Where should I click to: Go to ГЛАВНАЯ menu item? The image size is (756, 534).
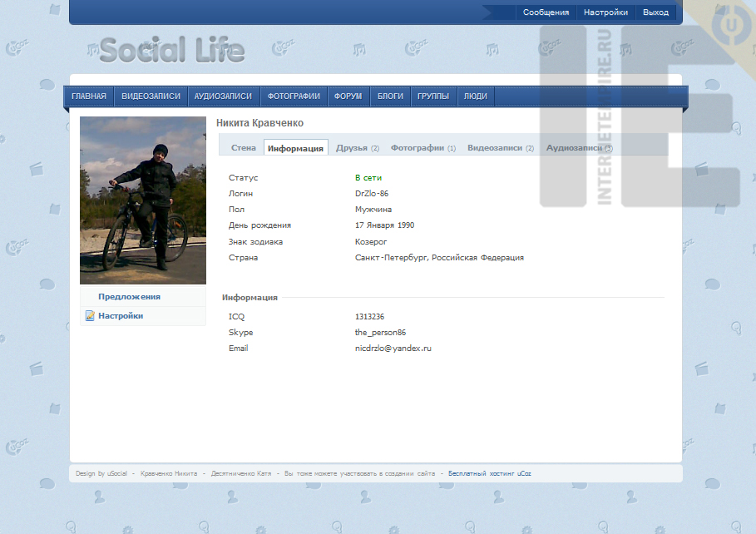point(89,96)
